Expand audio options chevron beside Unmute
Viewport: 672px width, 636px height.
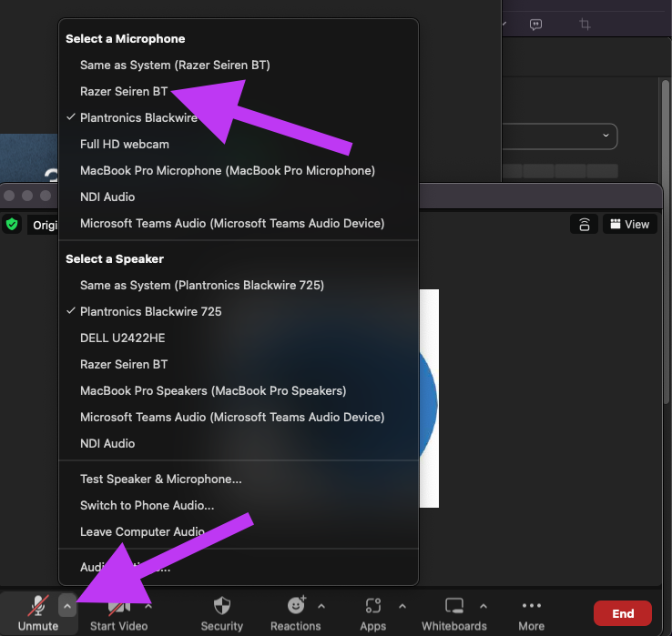point(67,606)
